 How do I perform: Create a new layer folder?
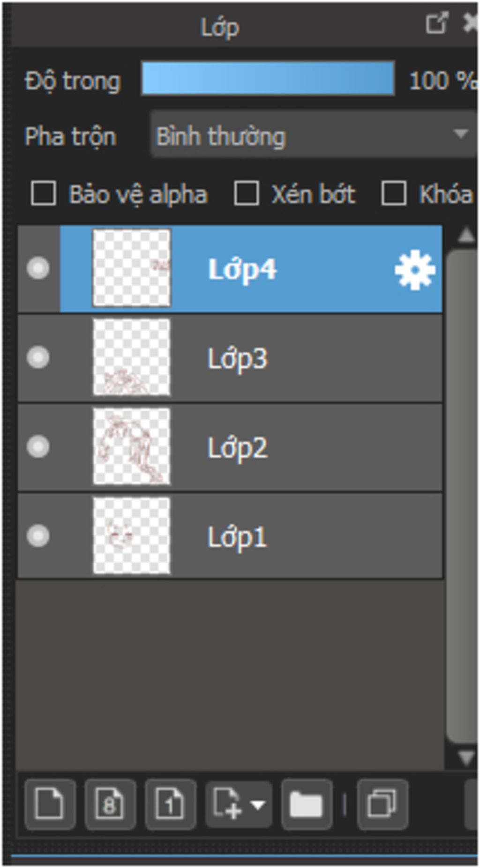[307, 804]
